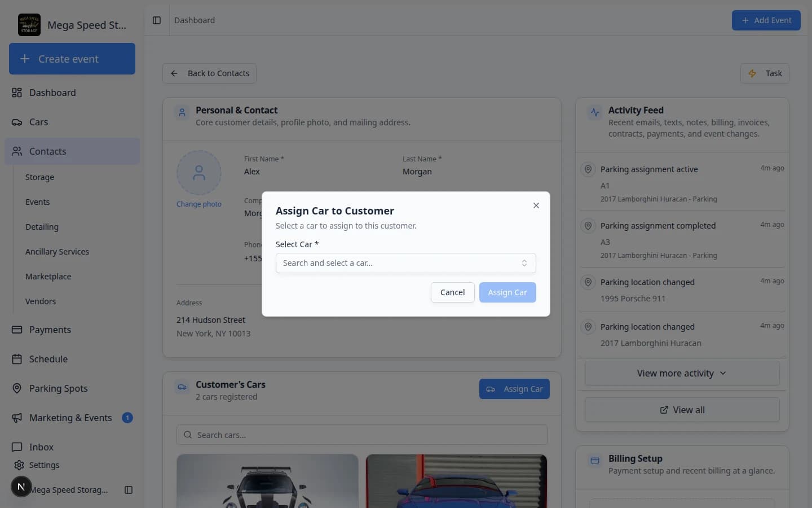Click pin icon for Porsche 911 location change
This screenshot has height=508, width=812.
click(588, 282)
